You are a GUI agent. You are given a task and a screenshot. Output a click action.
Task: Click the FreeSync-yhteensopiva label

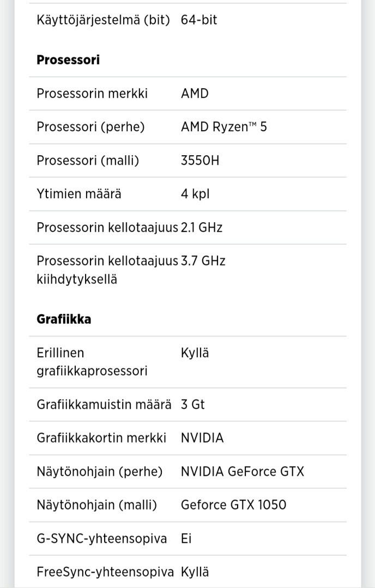click(105, 572)
